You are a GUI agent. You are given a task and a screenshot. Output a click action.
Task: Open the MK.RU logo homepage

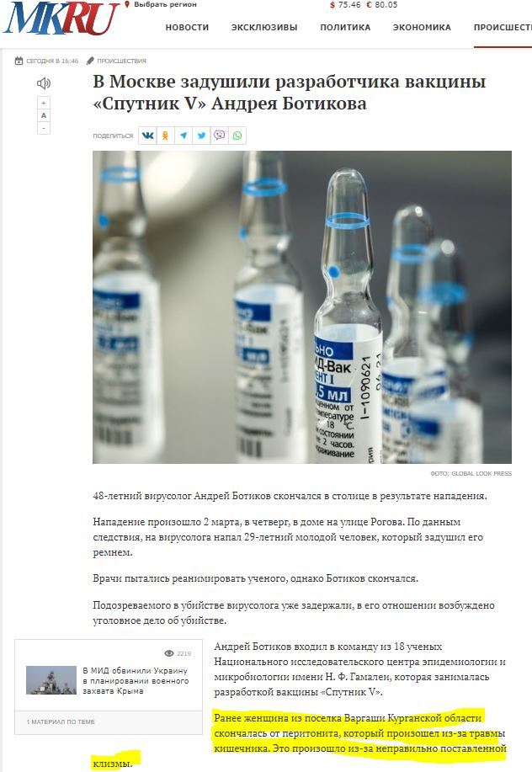point(61,19)
